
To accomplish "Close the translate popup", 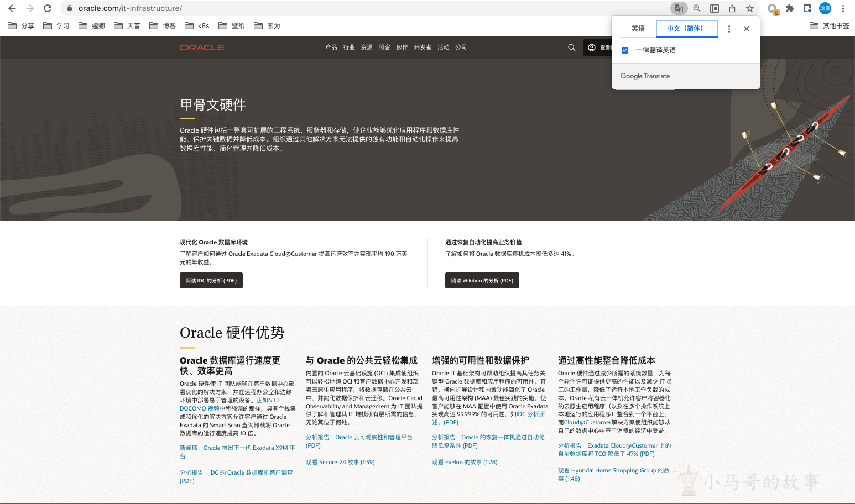I will (747, 29).
